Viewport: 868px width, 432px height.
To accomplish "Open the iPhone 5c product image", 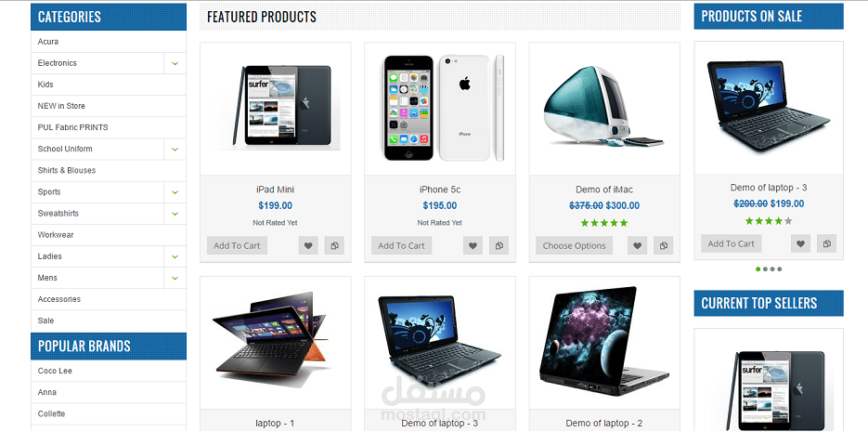I will click(440, 109).
